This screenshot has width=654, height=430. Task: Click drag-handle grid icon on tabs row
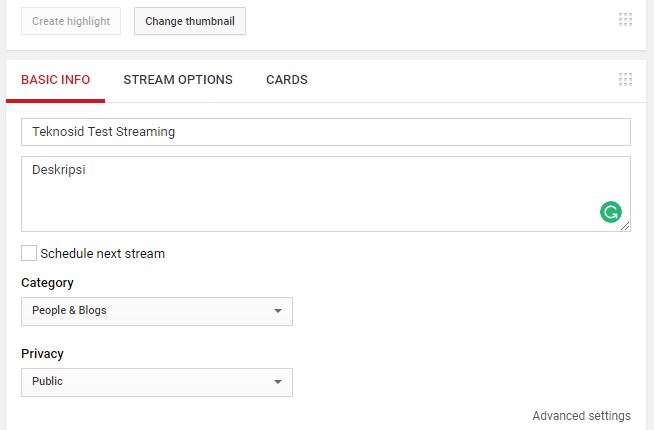pos(625,79)
